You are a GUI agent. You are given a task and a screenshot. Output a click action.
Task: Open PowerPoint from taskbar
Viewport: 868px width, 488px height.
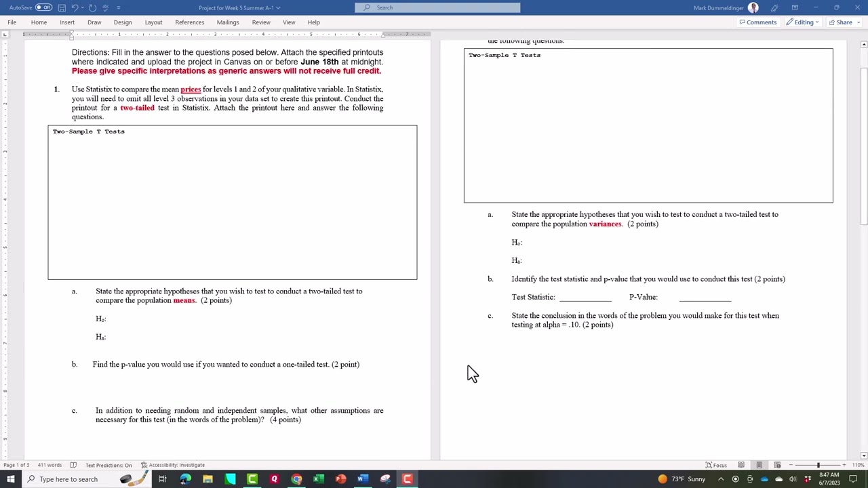point(340,479)
